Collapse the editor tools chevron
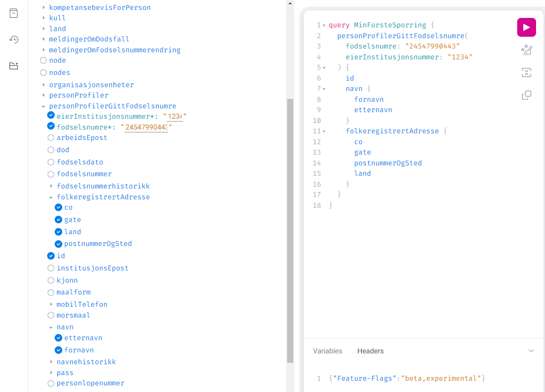This screenshot has width=545, height=392. (x=531, y=351)
